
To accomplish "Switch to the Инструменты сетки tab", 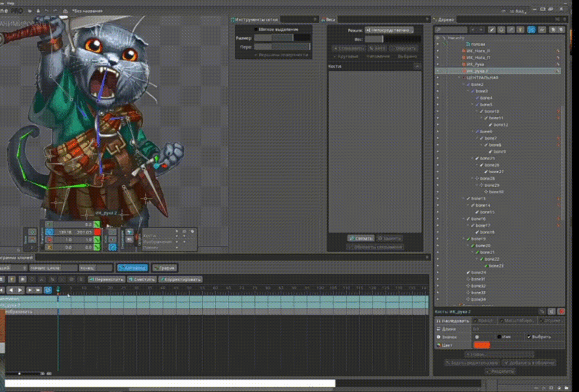I will 254,19.
